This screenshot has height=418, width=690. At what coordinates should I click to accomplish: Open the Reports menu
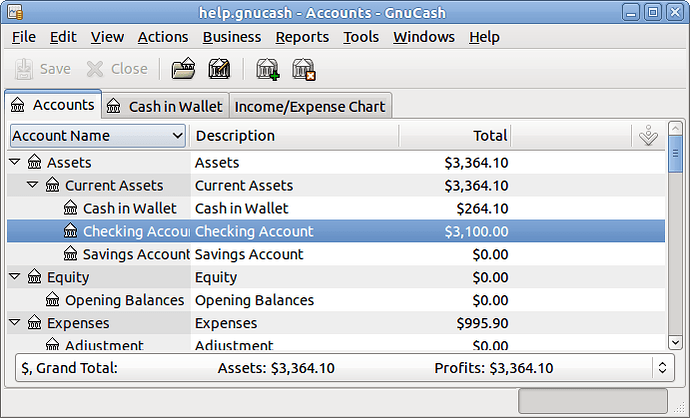(302, 37)
